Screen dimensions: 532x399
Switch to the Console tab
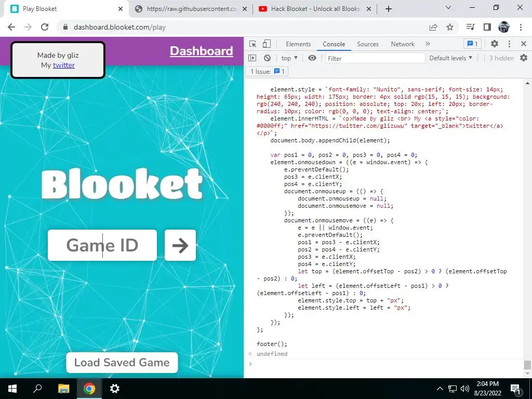[x=334, y=44]
